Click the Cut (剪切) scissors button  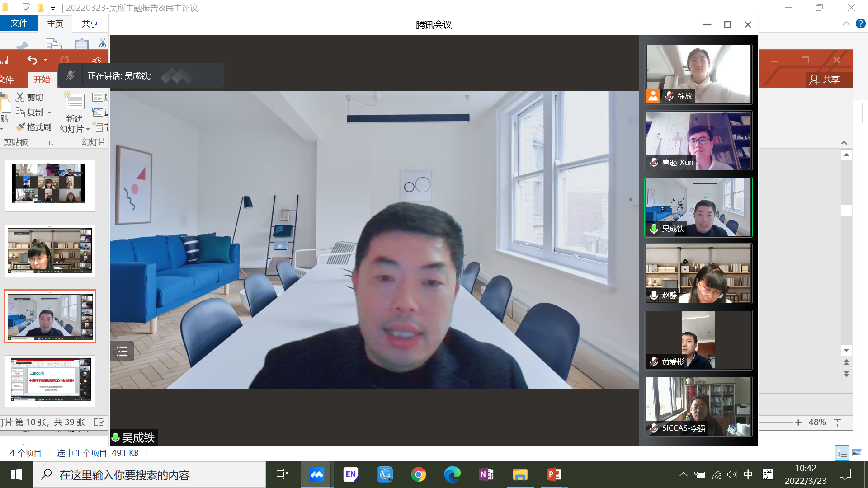[x=30, y=97]
